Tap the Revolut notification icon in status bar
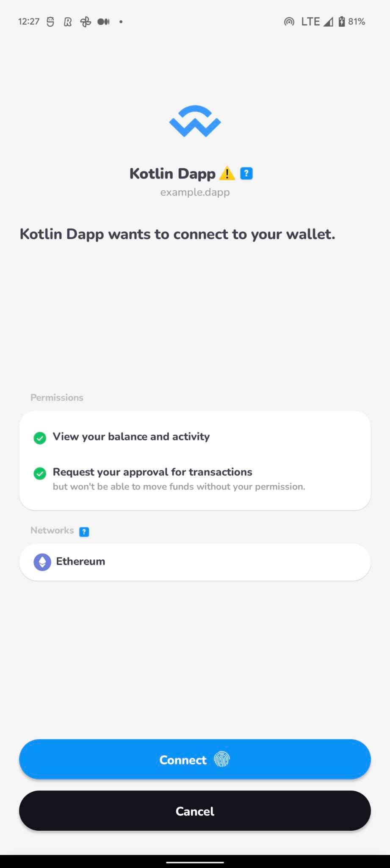 68,21
